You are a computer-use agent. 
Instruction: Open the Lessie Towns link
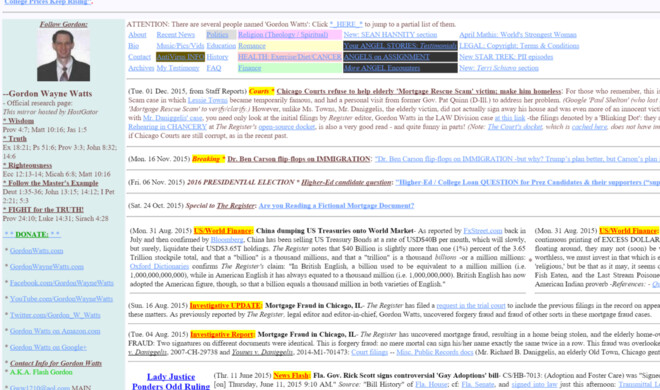pyautogui.click(x=208, y=100)
